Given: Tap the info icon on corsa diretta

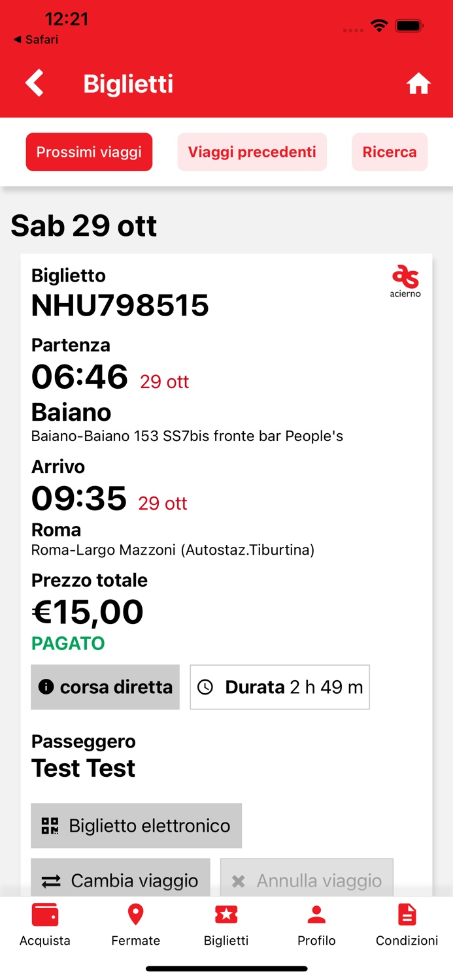Looking at the screenshot, I should [x=46, y=687].
